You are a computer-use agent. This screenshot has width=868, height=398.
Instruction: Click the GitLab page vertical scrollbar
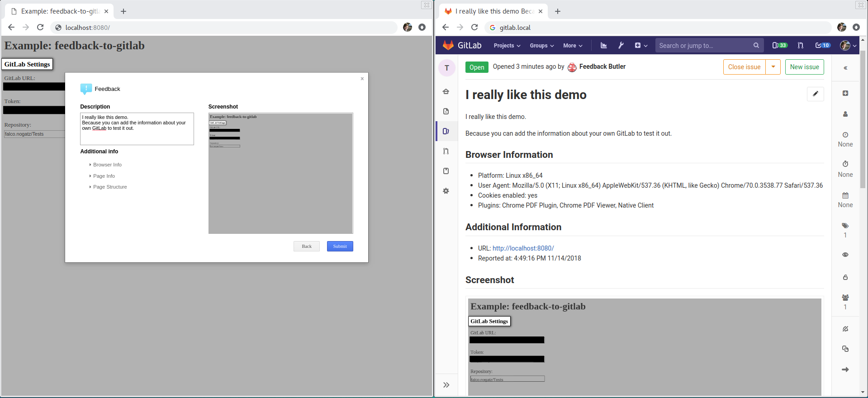pyautogui.click(x=863, y=119)
